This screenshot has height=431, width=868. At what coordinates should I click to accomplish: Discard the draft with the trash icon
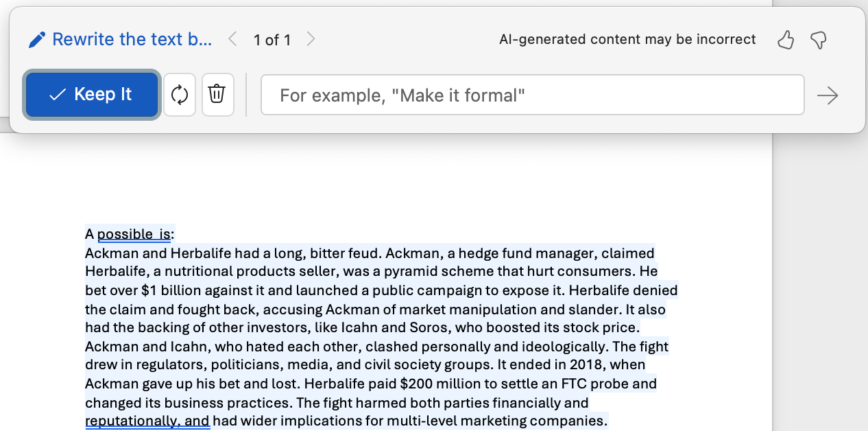point(217,94)
